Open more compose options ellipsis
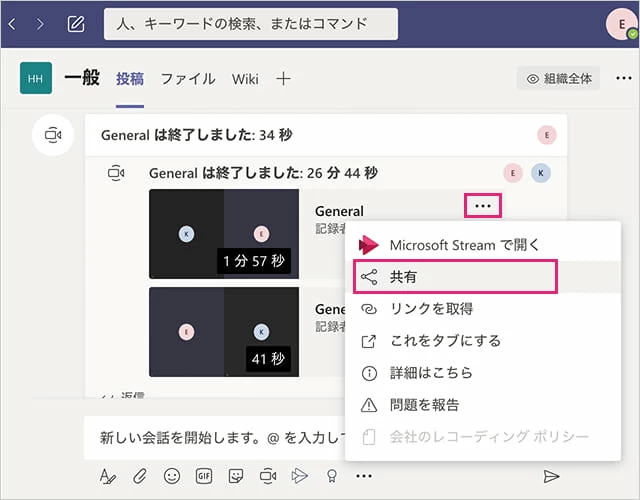640x500 pixels. pyautogui.click(x=364, y=476)
